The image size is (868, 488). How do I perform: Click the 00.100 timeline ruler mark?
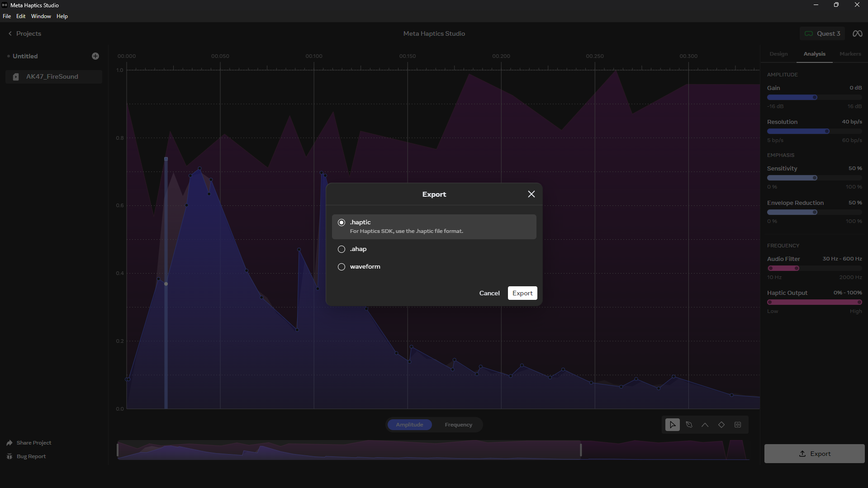coord(313,56)
